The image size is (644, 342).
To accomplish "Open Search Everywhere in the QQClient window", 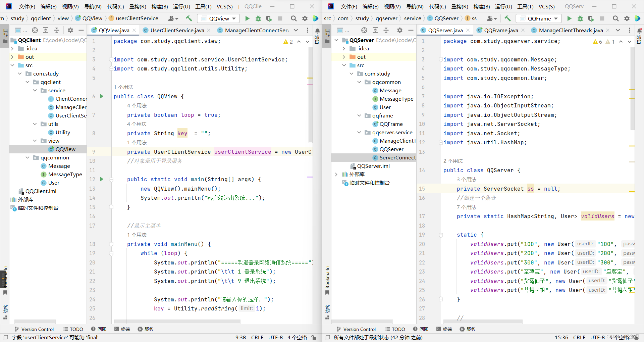I will pos(293,18).
